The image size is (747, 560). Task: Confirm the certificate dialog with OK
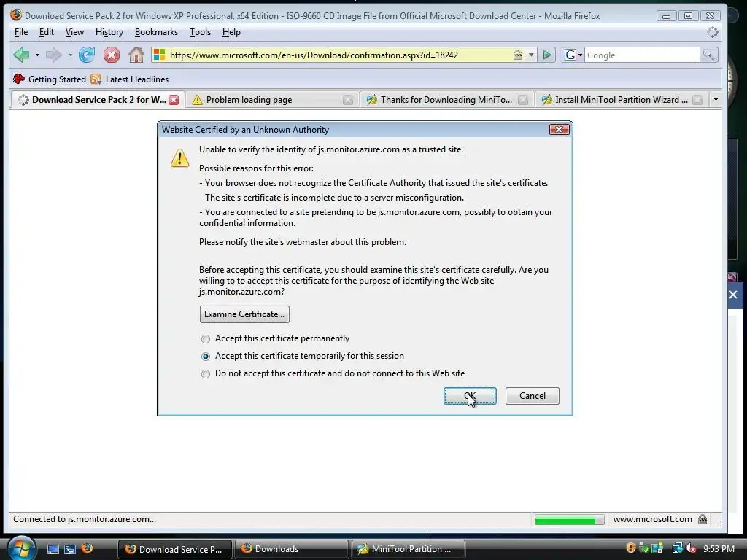click(x=470, y=396)
